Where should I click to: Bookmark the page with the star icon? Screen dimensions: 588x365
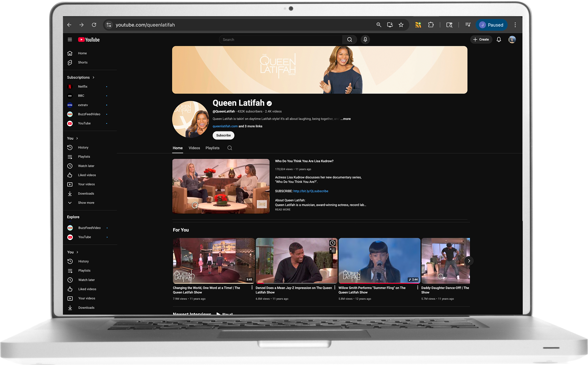[x=401, y=25]
